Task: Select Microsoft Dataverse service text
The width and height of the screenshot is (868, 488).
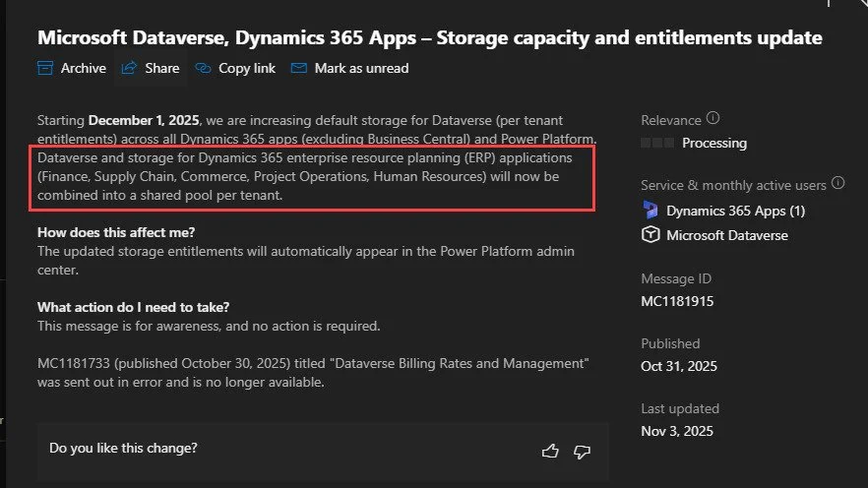Action: click(x=727, y=235)
